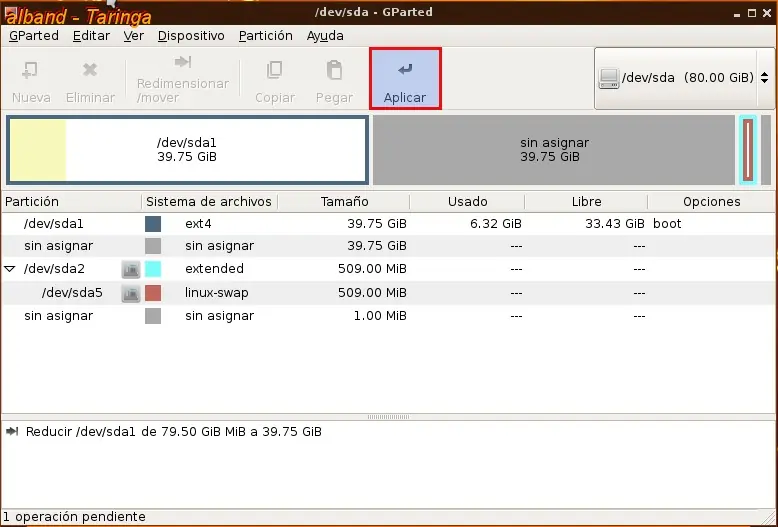Maximize the GParted window
Image resolution: width=778 pixels, height=527 pixels.
pos(752,13)
